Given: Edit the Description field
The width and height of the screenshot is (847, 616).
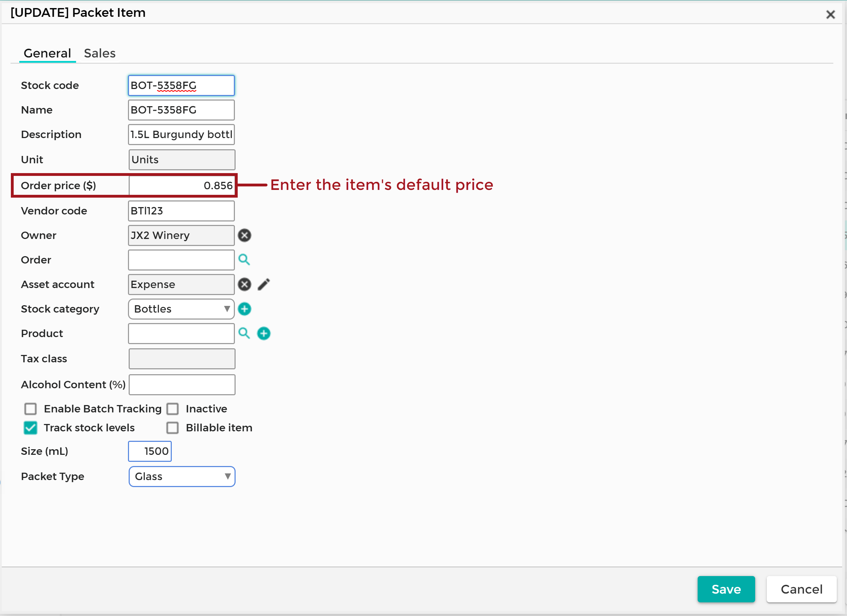Looking at the screenshot, I should coord(182,135).
